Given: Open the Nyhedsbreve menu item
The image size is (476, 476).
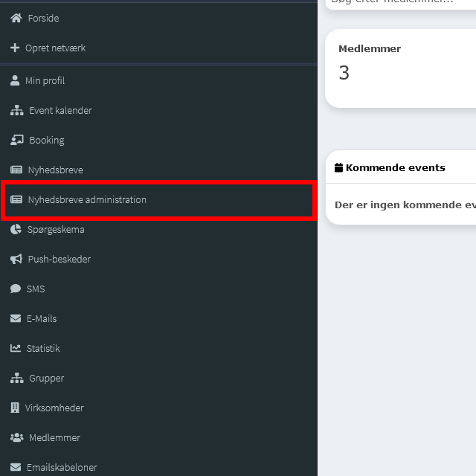Looking at the screenshot, I should point(55,170).
